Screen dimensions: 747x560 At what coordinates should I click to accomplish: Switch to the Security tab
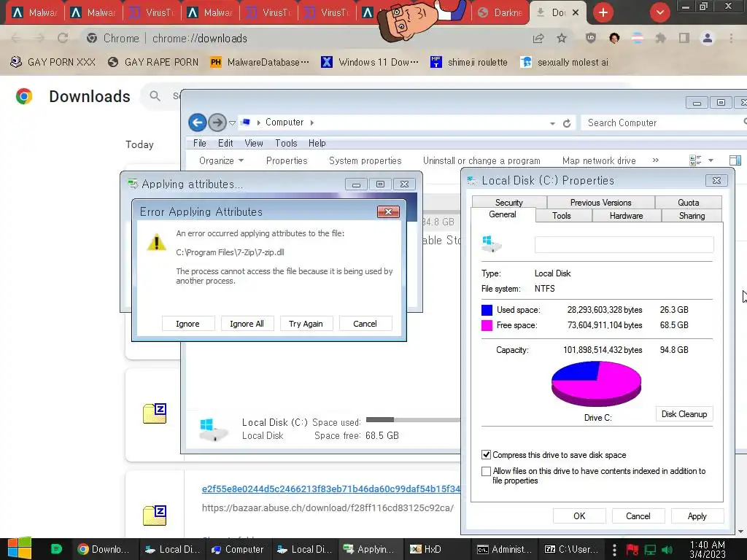click(508, 203)
